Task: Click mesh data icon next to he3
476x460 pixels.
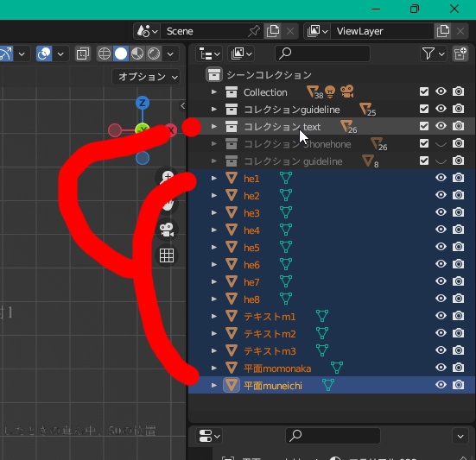Action: point(286,212)
